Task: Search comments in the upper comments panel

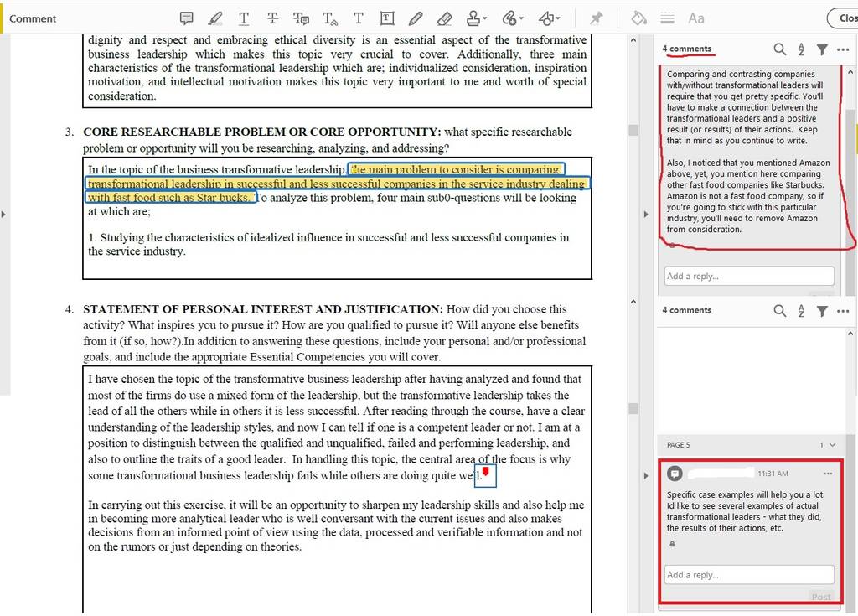Action: pos(780,49)
